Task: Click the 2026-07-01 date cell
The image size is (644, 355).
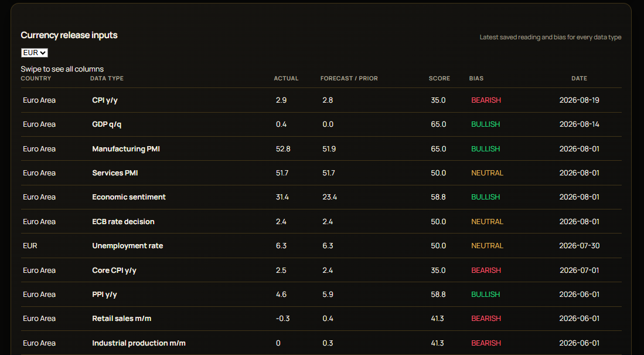Action: [x=579, y=271]
